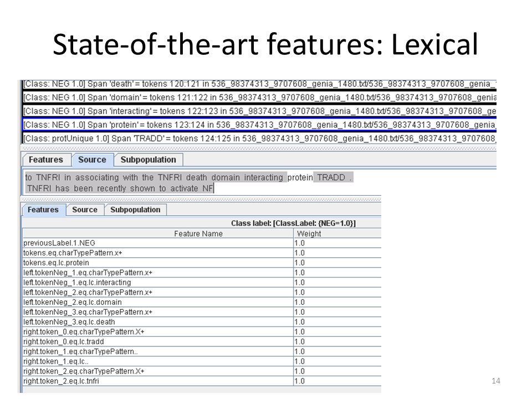
Task: Click the Feature Name column header
Action: click(158, 233)
